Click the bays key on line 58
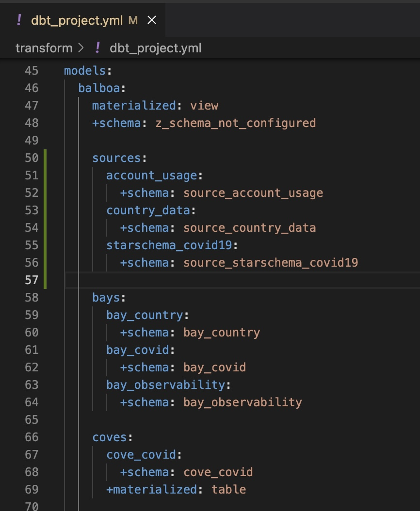420x511 pixels. (x=106, y=298)
